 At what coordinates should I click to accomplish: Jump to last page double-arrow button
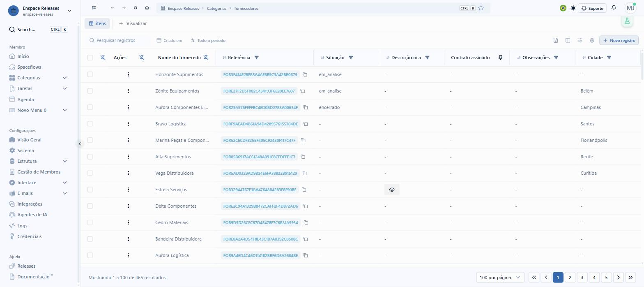(630, 278)
